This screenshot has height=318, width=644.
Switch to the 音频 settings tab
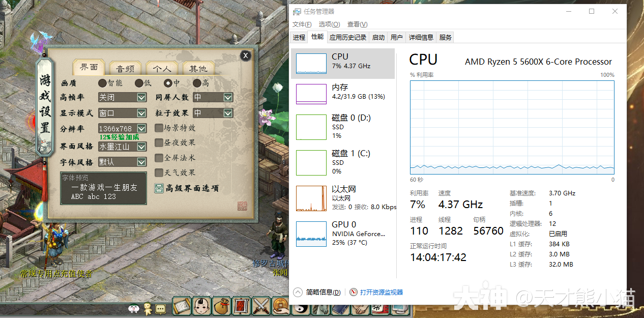pyautogui.click(x=125, y=69)
